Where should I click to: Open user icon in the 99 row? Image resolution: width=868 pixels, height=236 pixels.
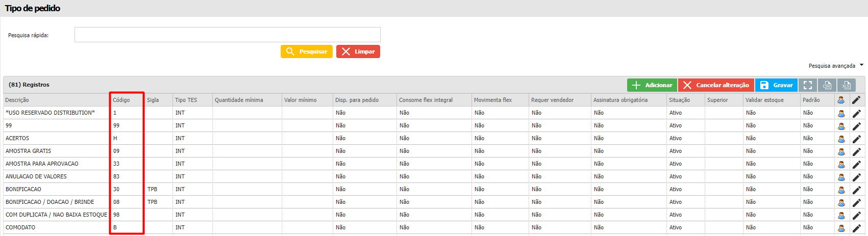click(841, 126)
